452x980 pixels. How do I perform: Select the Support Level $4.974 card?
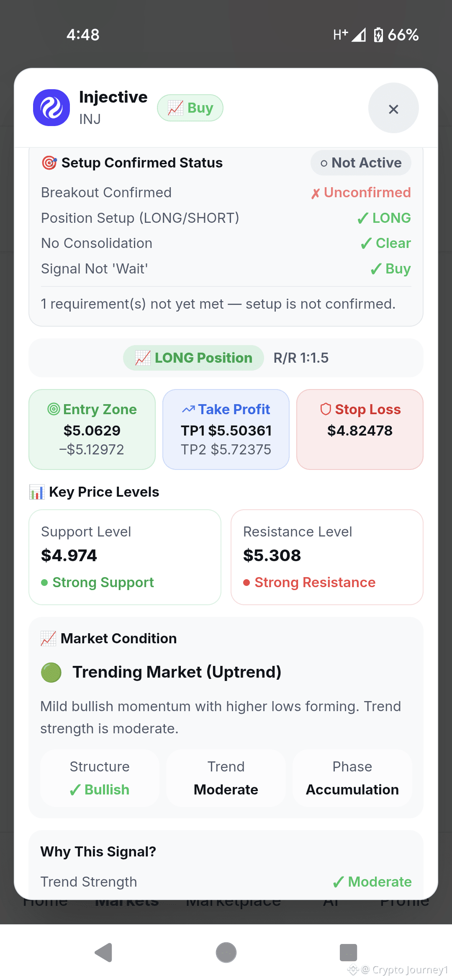click(x=125, y=557)
